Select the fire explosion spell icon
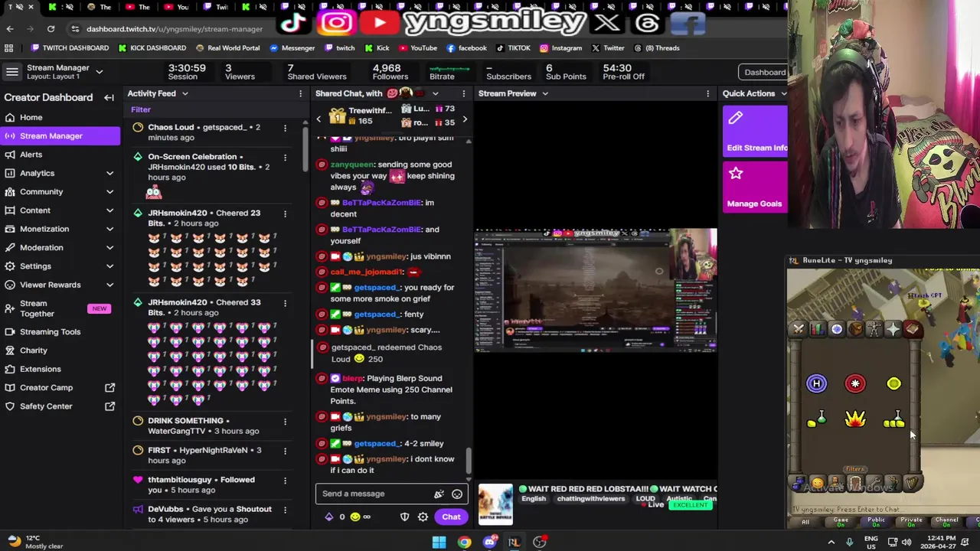 pyautogui.click(x=855, y=419)
